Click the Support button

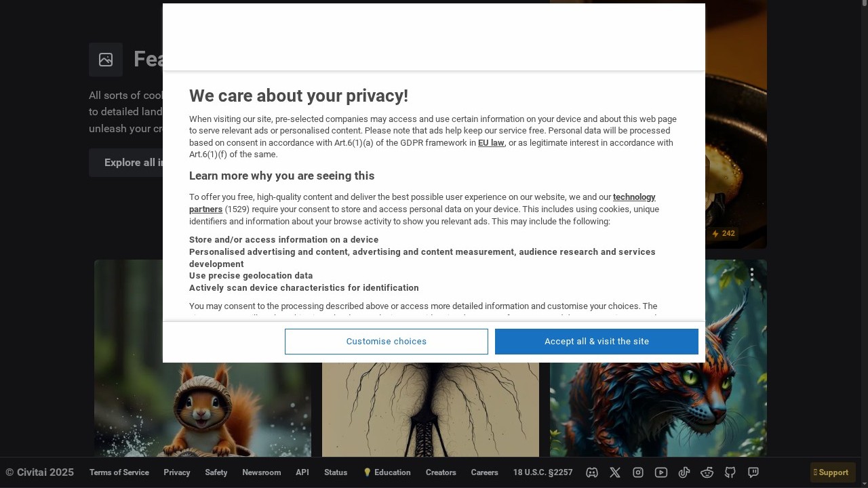coord(833,472)
